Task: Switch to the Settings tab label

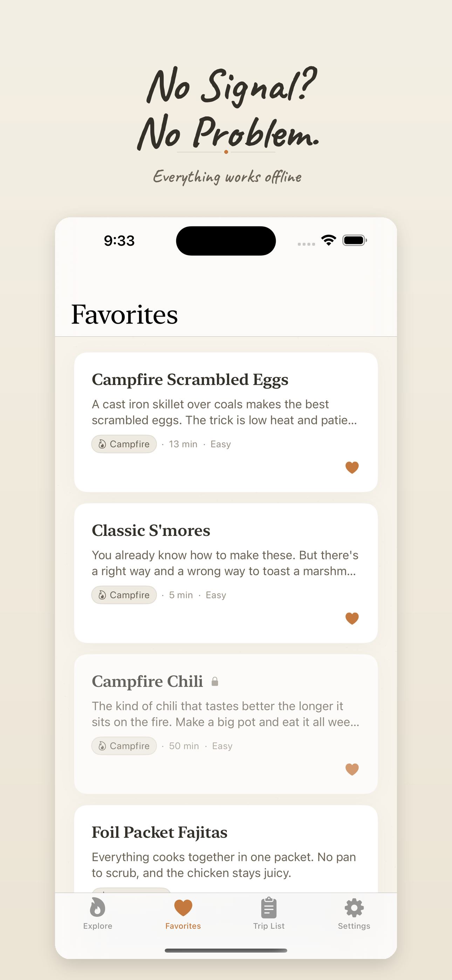Action: [354, 926]
